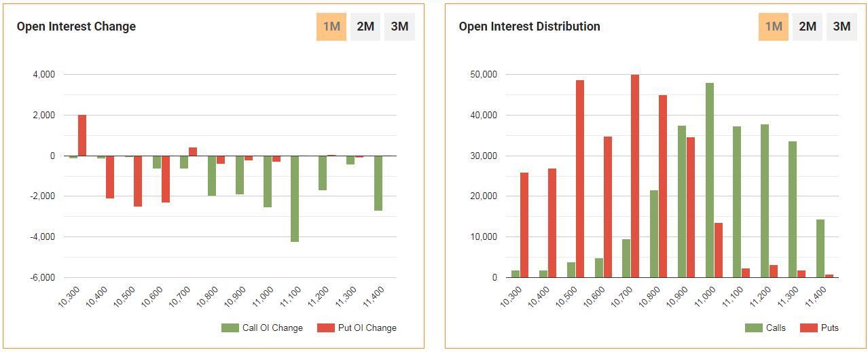868x352 pixels.
Task: Click the 10,300 put OI change bar
Action: tap(82, 135)
